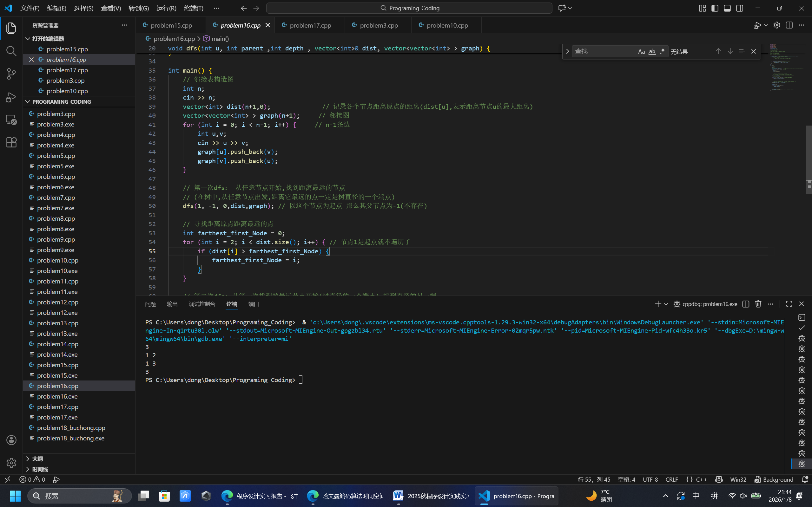
Task: Open the Extensions view
Action: point(11,142)
